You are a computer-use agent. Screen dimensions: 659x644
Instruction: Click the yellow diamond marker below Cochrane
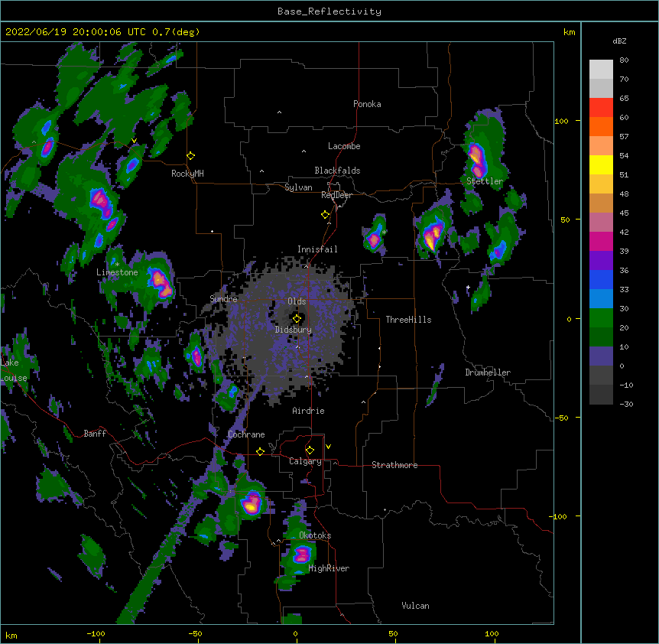[x=260, y=451]
